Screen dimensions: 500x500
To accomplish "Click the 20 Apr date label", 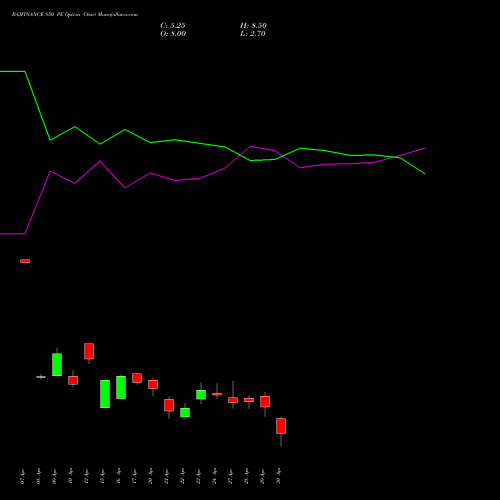I will click(x=151, y=476).
